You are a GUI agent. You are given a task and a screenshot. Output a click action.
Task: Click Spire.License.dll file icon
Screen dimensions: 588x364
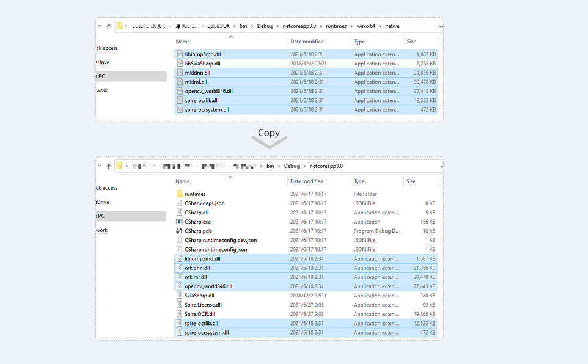(x=179, y=305)
